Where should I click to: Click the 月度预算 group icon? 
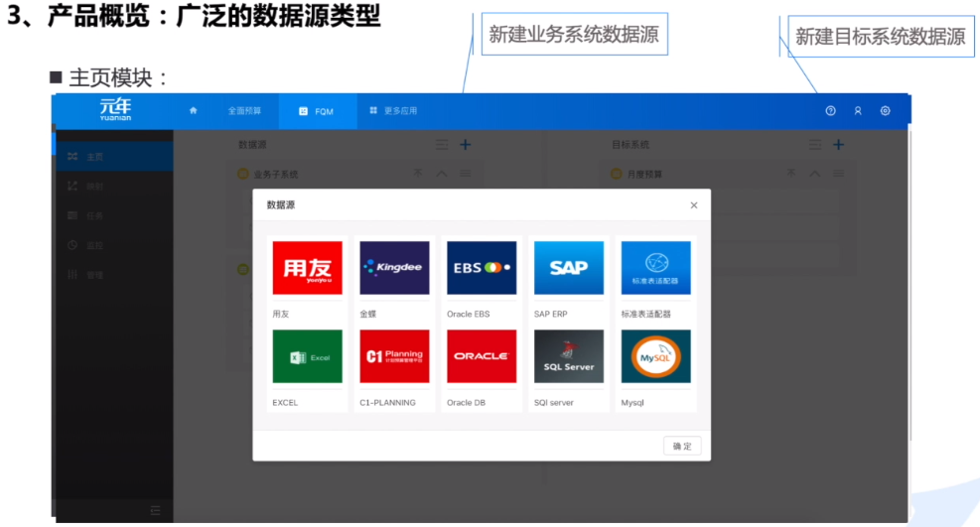pyautogui.click(x=617, y=174)
